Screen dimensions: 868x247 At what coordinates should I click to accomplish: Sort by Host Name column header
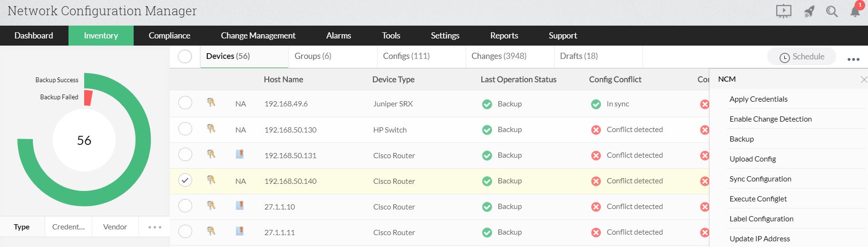(283, 79)
